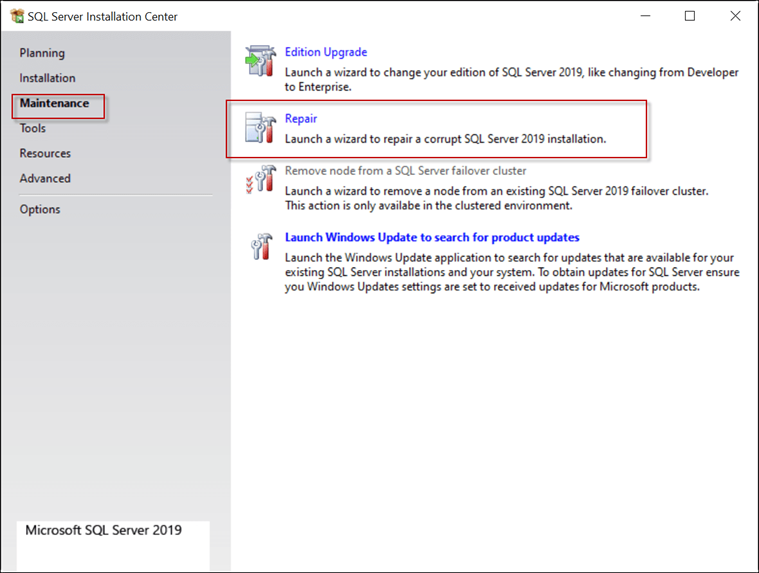This screenshot has height=573, width=759.
Task: Click the Edition Upgrade wizard icon
Action: pos(261,62)
